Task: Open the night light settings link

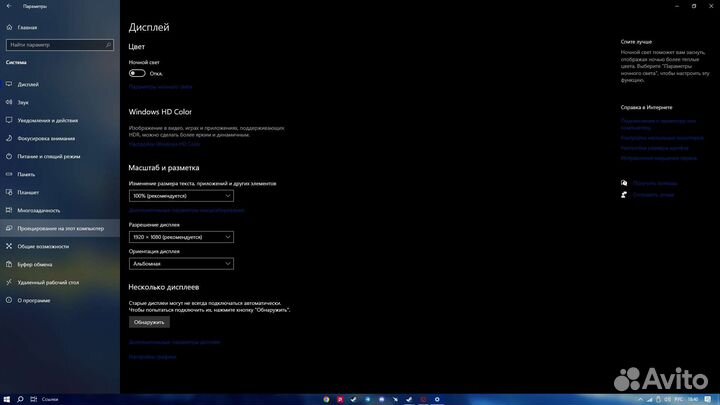Action: (160, 87)
